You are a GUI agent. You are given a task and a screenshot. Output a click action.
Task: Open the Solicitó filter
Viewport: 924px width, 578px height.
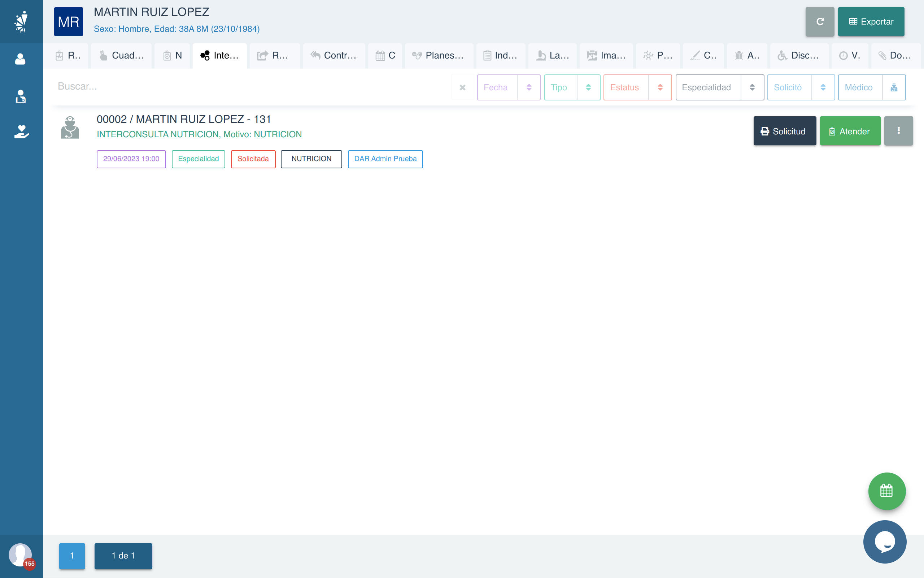point(790,87)
